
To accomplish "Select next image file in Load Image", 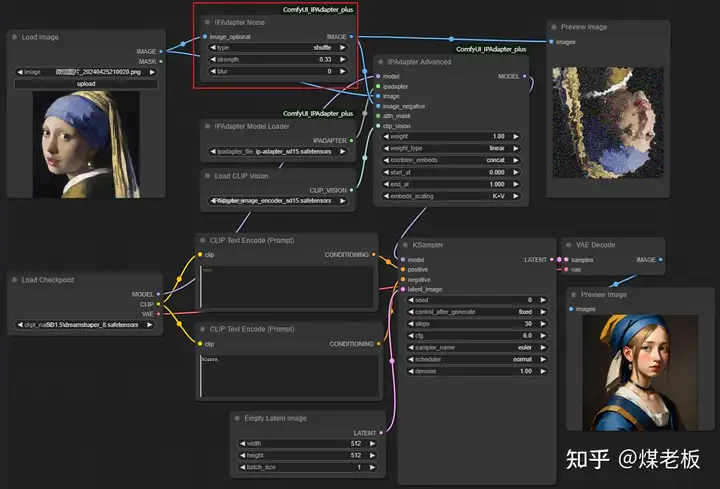I will point(152,72).
